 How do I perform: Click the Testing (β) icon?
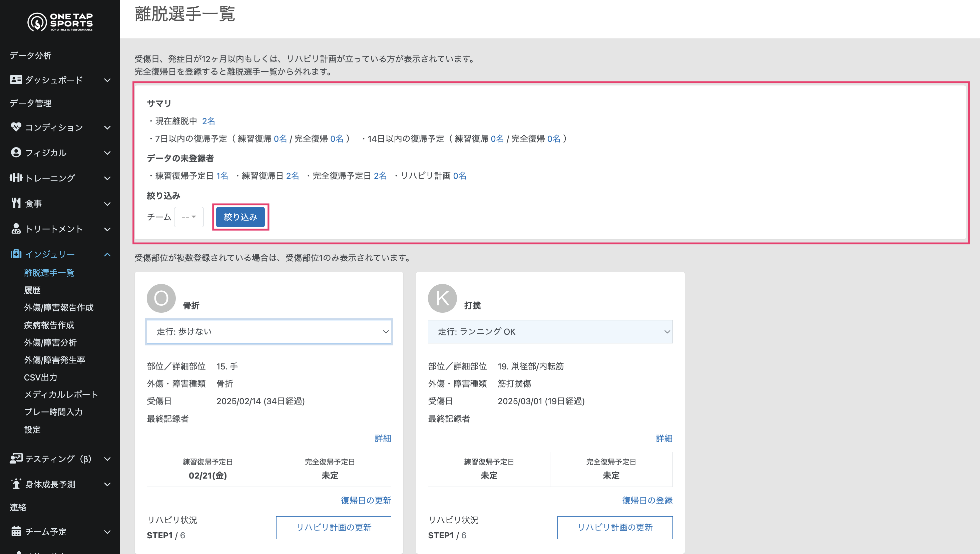click(x=16, y=459)
